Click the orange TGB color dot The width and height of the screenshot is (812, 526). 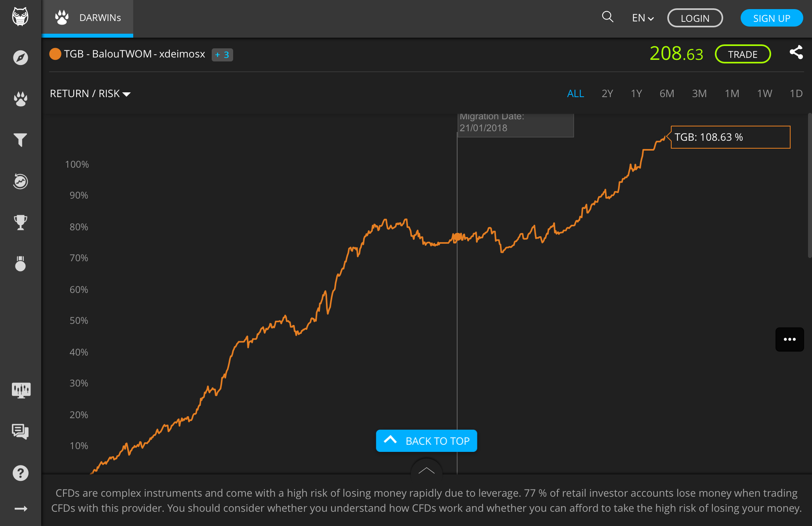[55, 54]
